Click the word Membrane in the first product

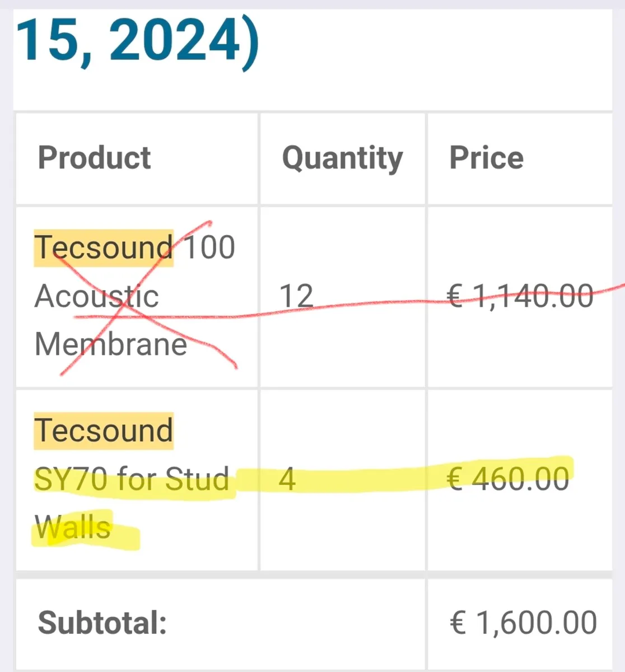[x=110, y=344]
